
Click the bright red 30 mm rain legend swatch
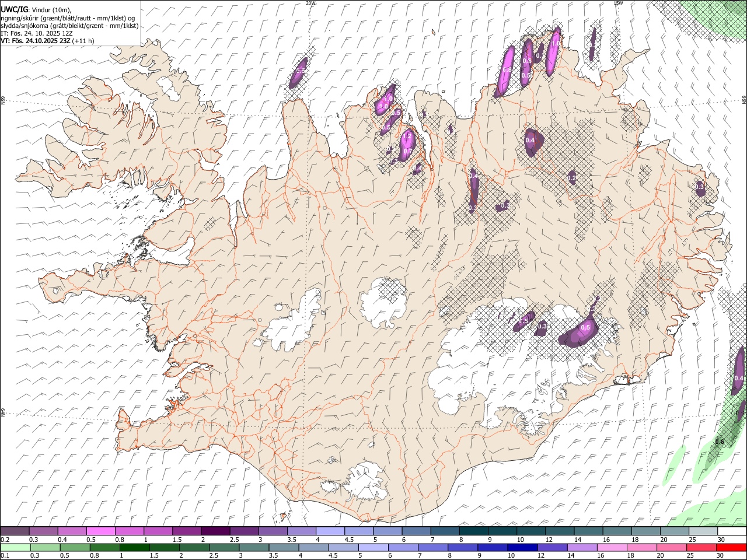point(731,547)
